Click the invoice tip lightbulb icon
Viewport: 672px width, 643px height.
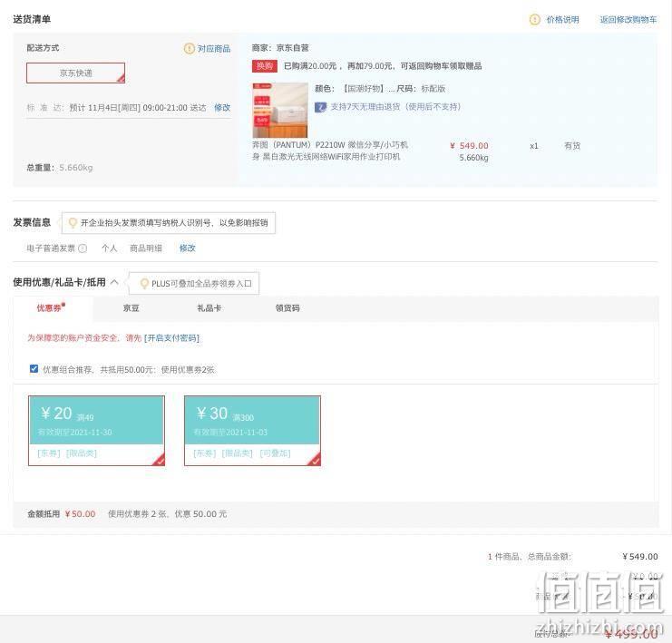(x=73, y=222)
